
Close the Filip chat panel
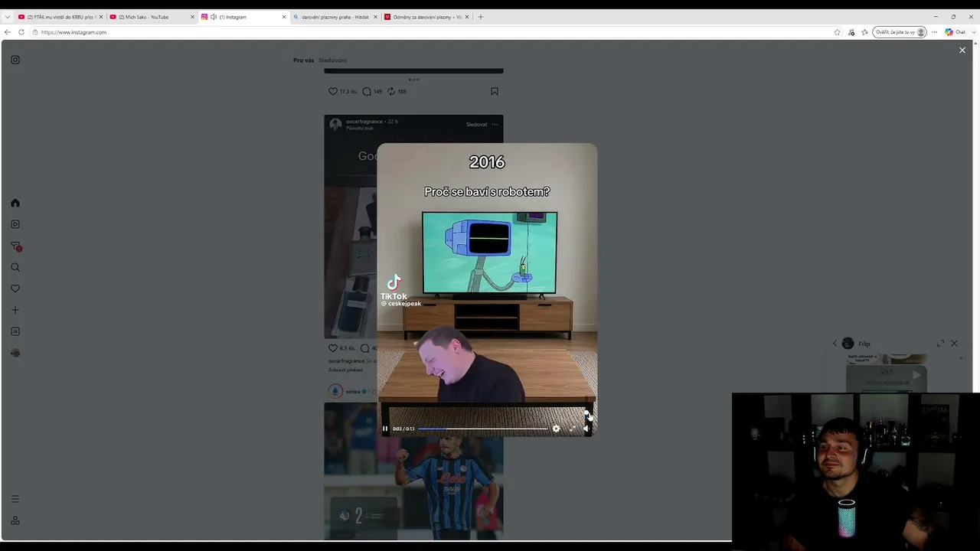(954, 344)
